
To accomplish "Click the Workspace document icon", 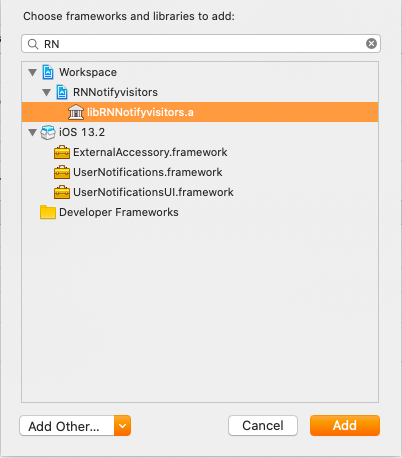I will click(48, 72).
